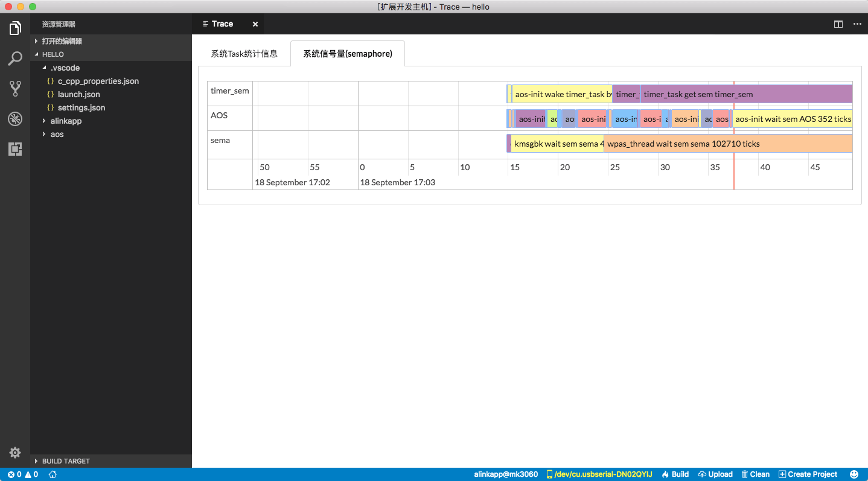Open the Source Control icon
This screenshot has height=481, width=868.
[x=15, y=89]
